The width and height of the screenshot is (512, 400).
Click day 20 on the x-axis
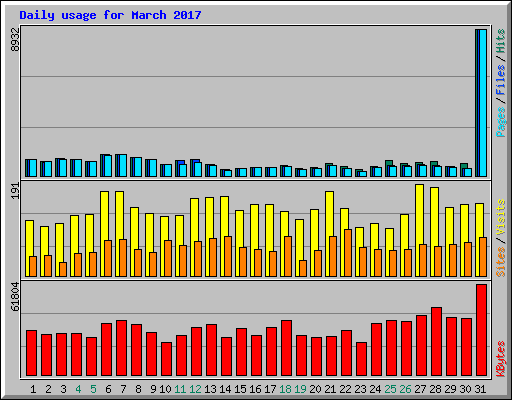pyautogui.click(x=315, y=389)
